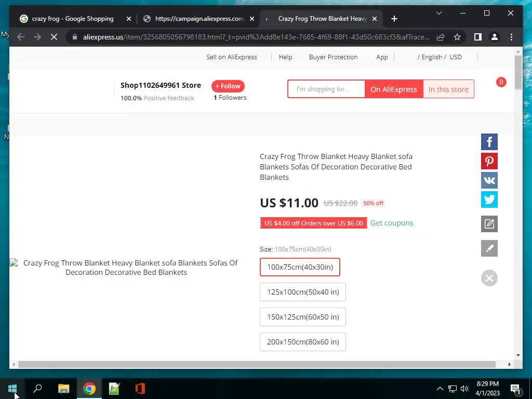Screen dimensions: 532x399
Task: Click the $4.00 off coupon banner
Action: (313, 223)
